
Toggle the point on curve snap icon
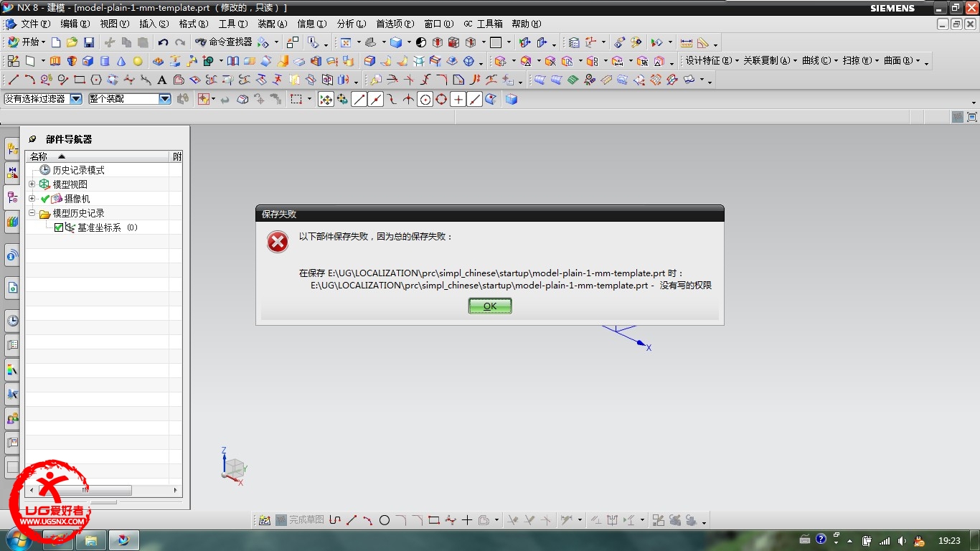475,99
